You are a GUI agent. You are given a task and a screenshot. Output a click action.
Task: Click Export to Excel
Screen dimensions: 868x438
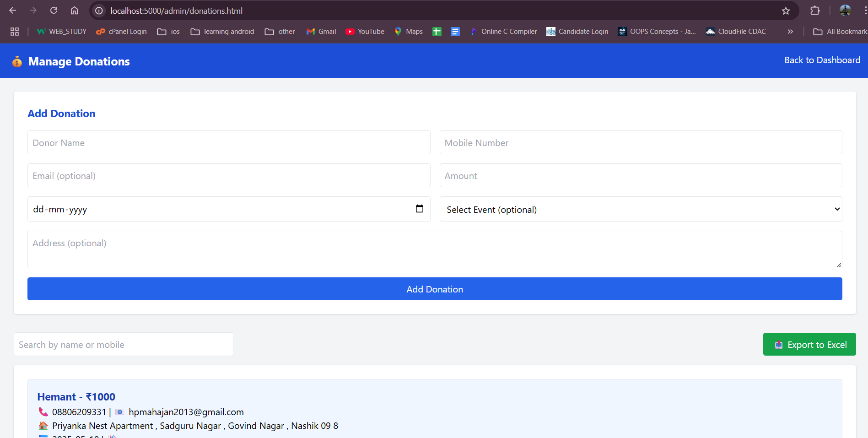pos(809,344)
